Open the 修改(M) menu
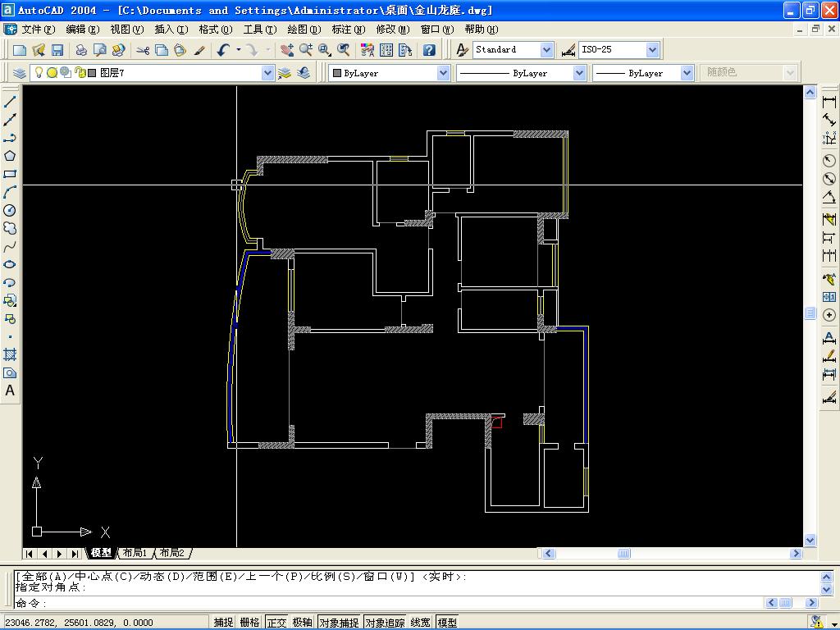 tap(393, 30)
